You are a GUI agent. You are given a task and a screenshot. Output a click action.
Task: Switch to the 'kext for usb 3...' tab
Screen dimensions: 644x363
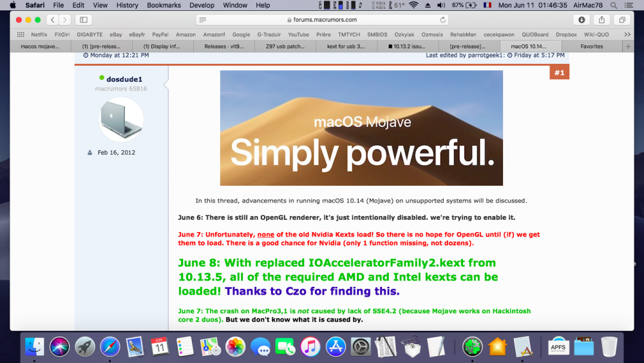(346, 46)
